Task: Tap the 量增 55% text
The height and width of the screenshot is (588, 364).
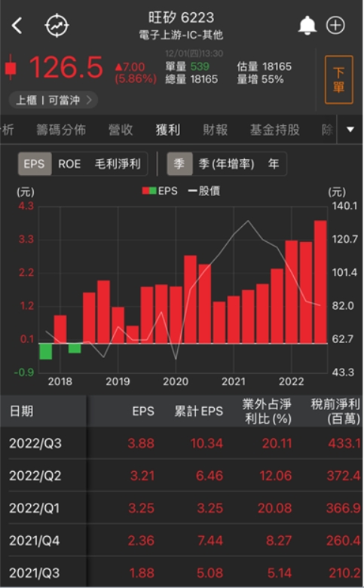Action: pos(260,79)
